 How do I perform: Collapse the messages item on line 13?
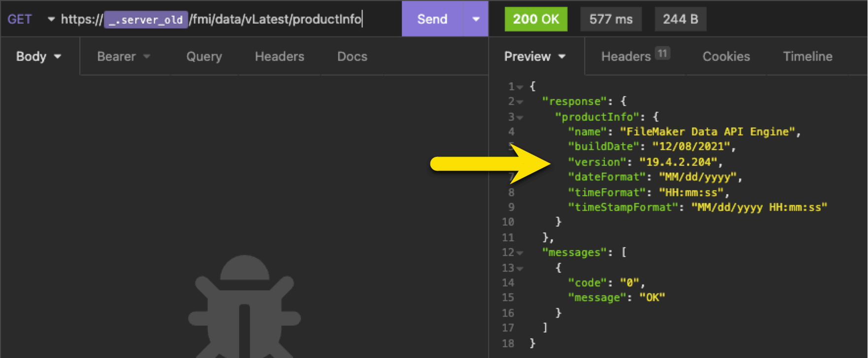coord(520,269)
